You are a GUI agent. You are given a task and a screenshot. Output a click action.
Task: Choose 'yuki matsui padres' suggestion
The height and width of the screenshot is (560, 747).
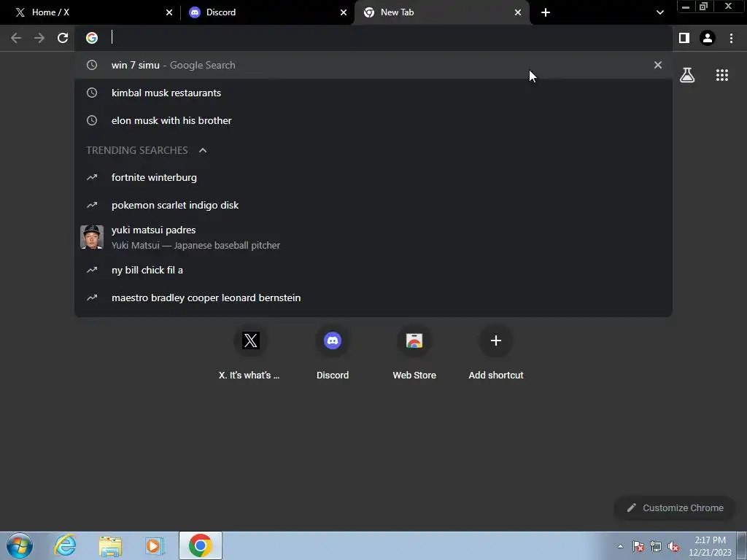(373, 237)
